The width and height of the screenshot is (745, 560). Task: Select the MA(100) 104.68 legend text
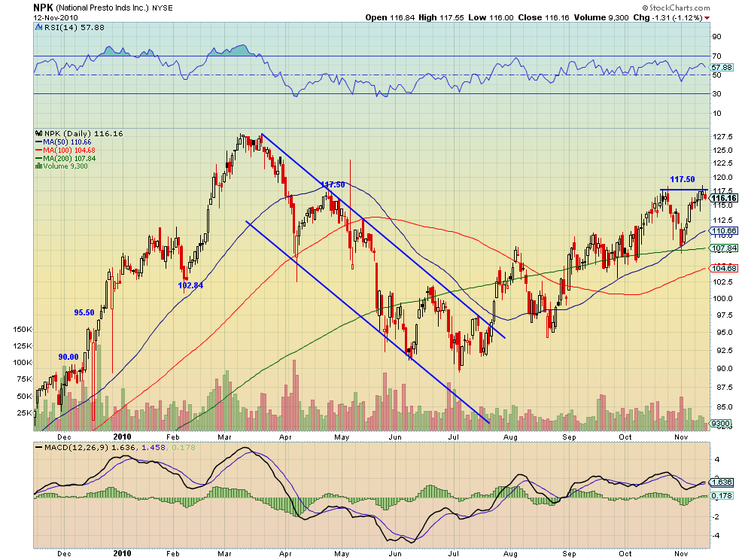tap(69, 151)
